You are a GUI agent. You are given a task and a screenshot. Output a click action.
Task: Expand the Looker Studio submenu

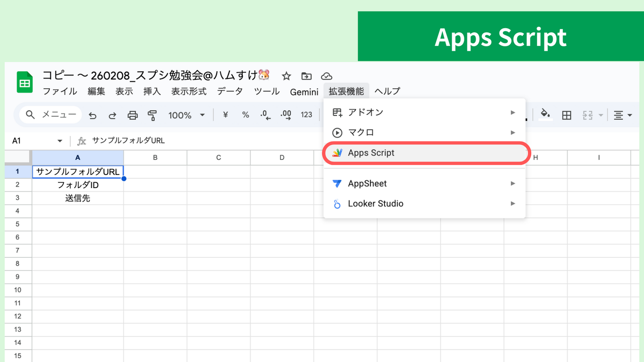424,204
